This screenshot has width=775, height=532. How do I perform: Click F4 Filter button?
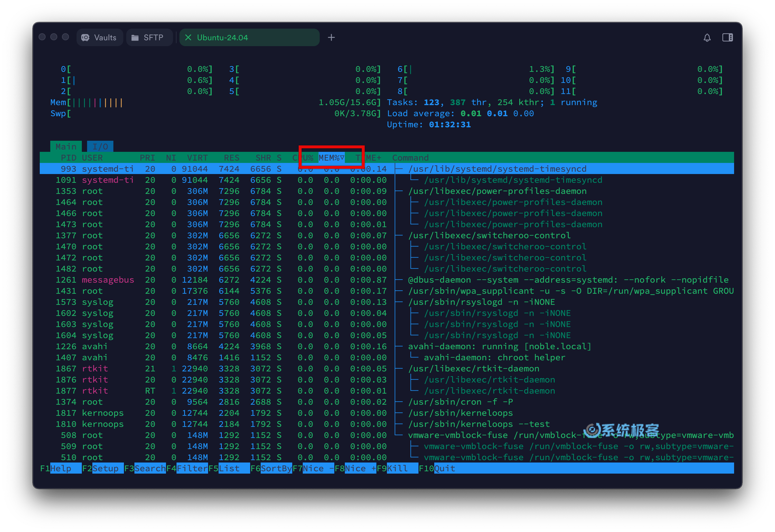click(187, 468)
